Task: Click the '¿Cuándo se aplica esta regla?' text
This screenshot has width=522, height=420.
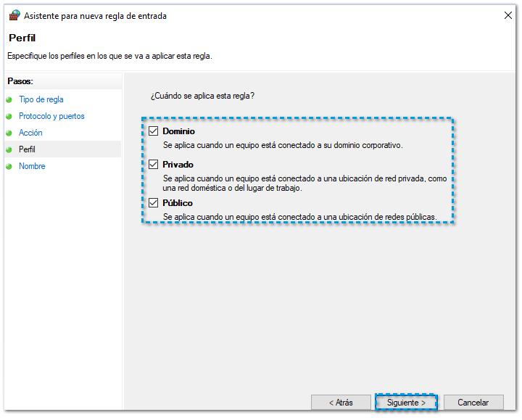Action: click(x=202, y=96)
